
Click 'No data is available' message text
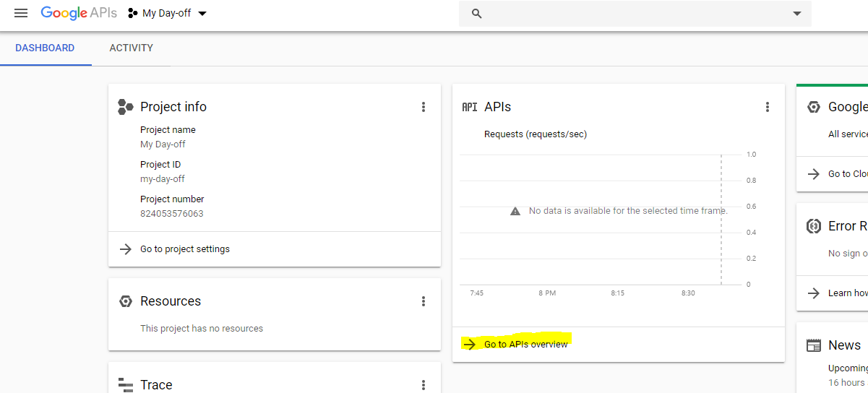tap(628, 211)
